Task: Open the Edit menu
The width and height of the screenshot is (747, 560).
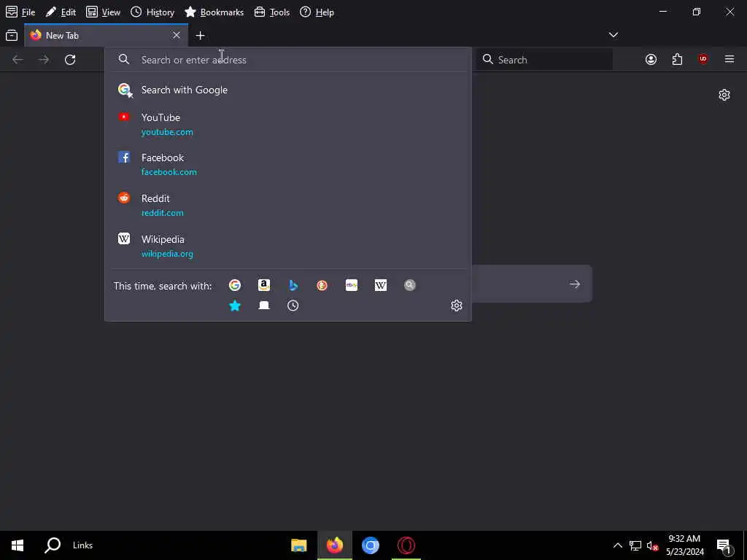Action: pos(61,12)
